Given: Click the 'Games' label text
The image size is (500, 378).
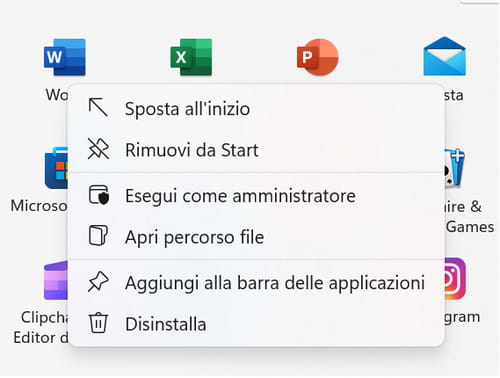Looking at the screenshot, I should (470, 227).
